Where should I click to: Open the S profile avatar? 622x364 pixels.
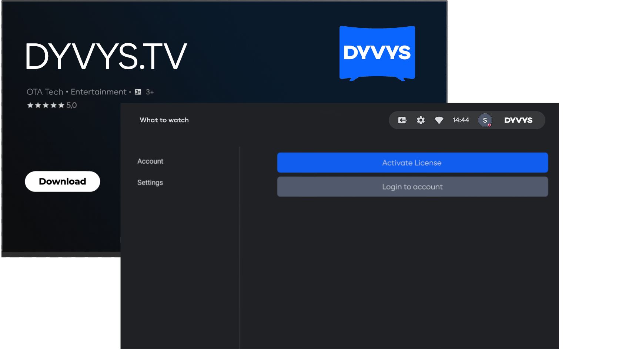(485, 120)
